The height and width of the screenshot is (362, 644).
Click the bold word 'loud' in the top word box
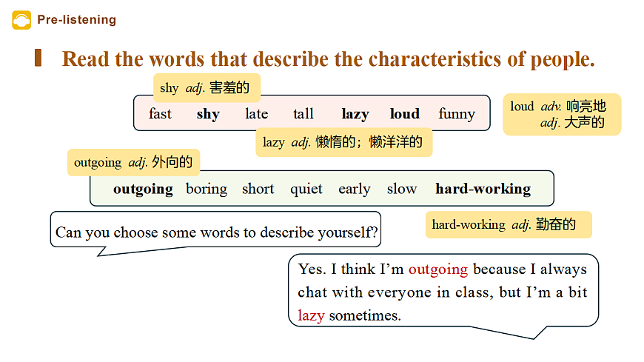[x=404, y=114]
